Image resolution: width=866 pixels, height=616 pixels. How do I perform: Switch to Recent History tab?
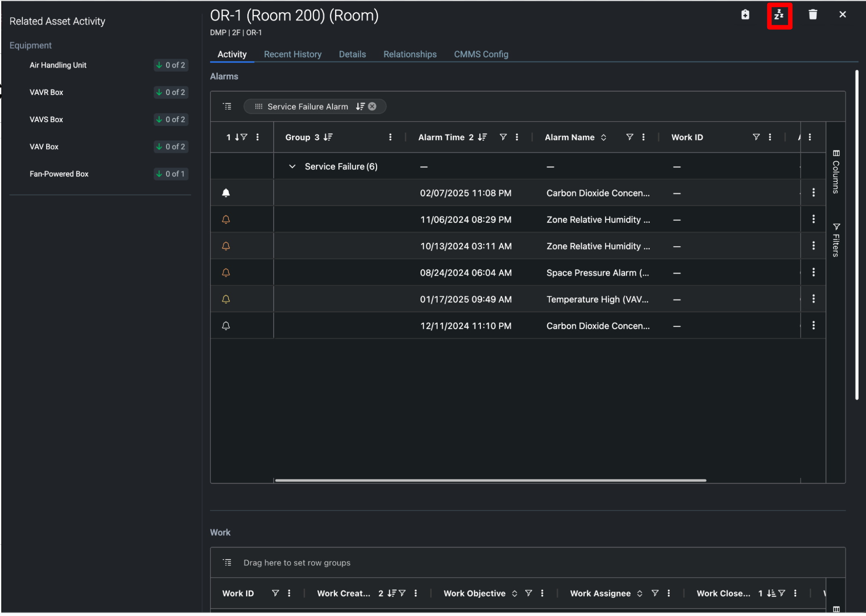click(292, 54)
